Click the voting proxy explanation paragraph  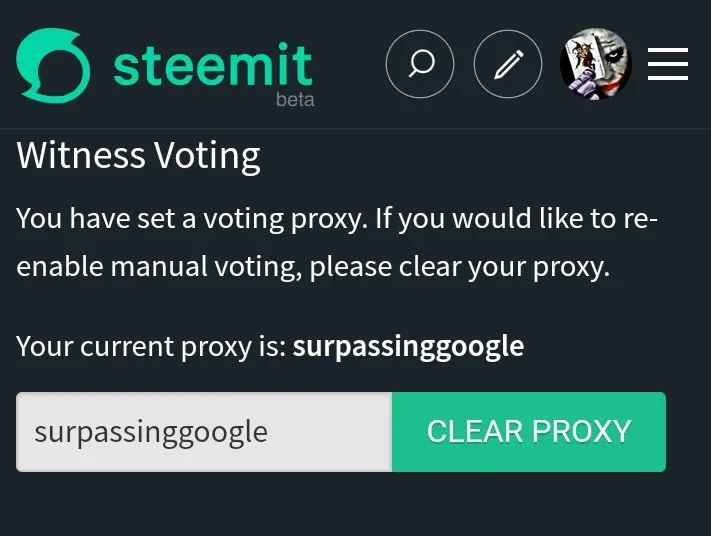pos(336,243)
